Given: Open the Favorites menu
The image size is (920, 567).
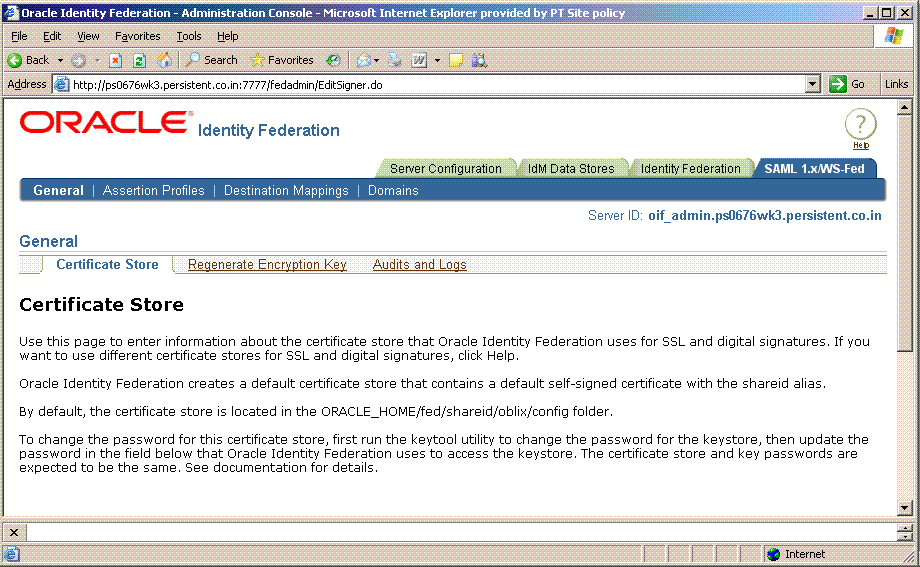Looking at the screenshot, I should pyautogui.click(x=137, y=36).
